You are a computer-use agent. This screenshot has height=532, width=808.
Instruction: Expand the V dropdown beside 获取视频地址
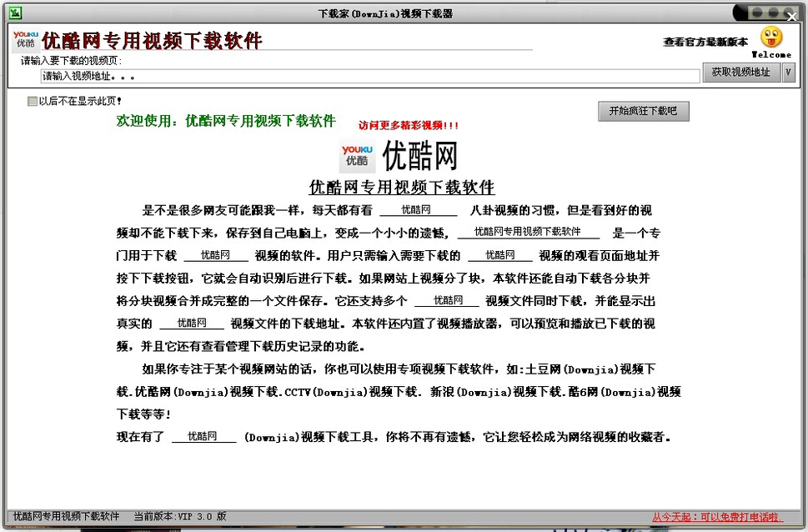pyautogui.click(x=788, y=73)
